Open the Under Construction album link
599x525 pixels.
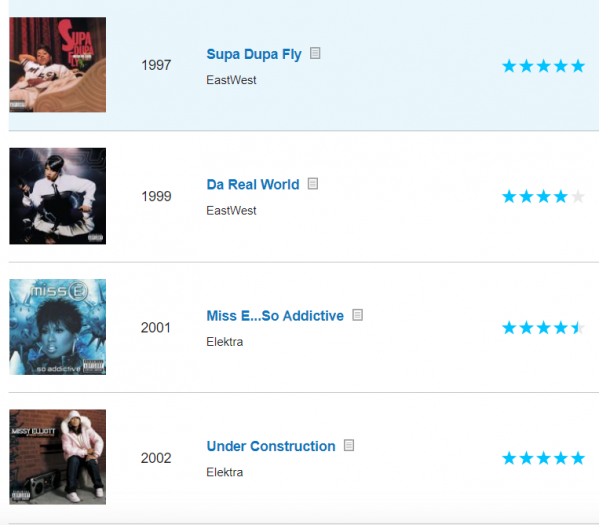tap(271, 446)
